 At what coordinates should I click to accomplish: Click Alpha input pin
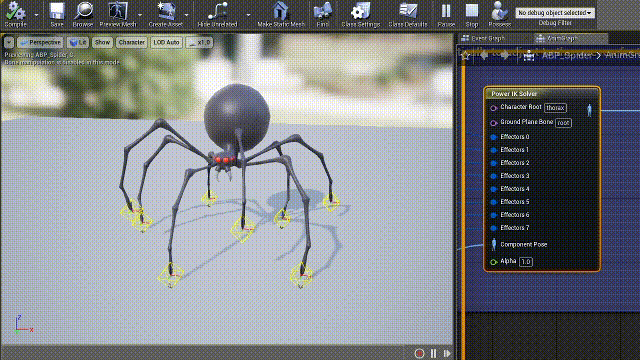point(493,262)
